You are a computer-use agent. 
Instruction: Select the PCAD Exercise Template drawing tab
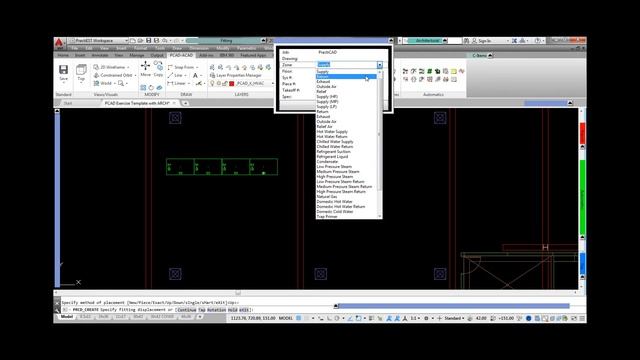point(137,103)
